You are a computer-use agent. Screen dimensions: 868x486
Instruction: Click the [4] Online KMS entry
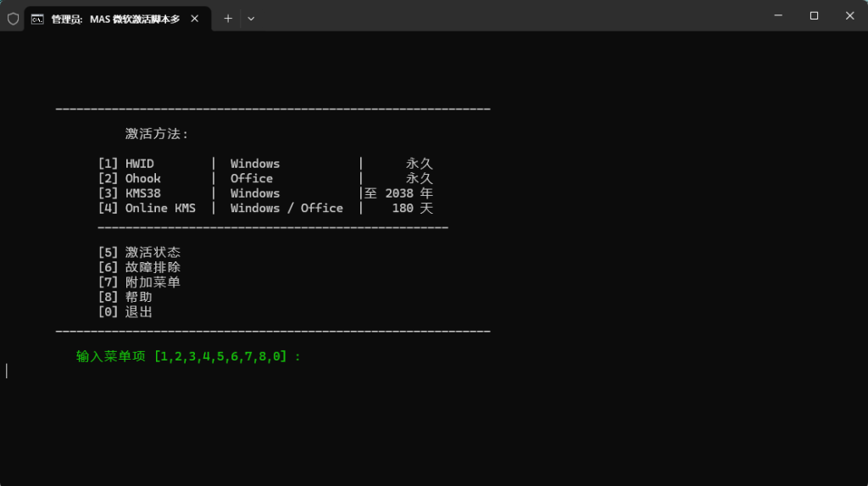pyautogui.click(x=146, y=209)
